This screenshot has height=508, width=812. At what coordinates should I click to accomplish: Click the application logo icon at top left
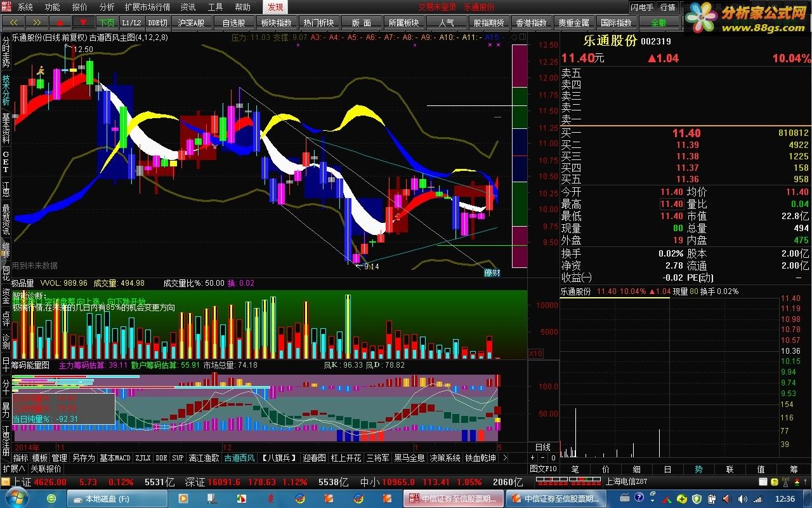[x=7, y=7]
